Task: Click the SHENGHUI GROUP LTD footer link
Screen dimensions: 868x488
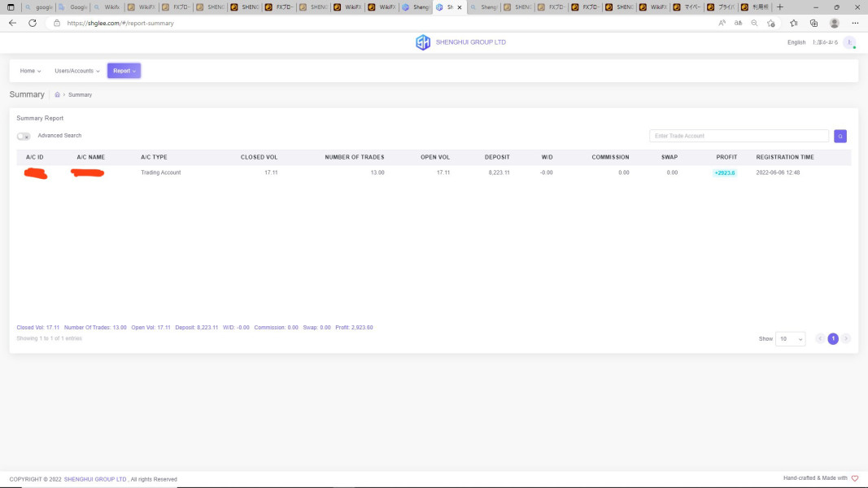Action: (x=95, y=479)
